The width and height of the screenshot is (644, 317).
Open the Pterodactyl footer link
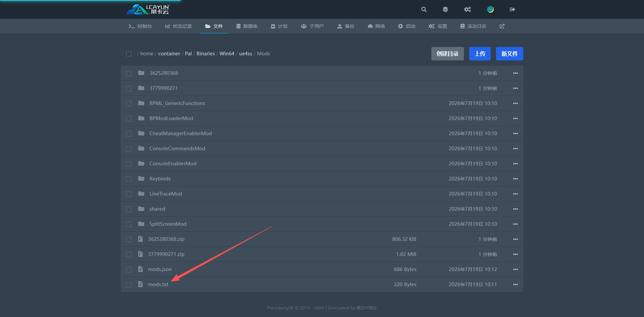tap(280, 308)
